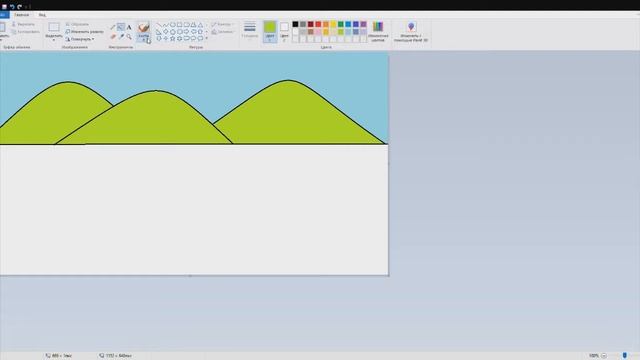The width and height of the screenshot is (640, 360).
Task: Click the Edit with Paint 3D button
Action: [411, 32]
